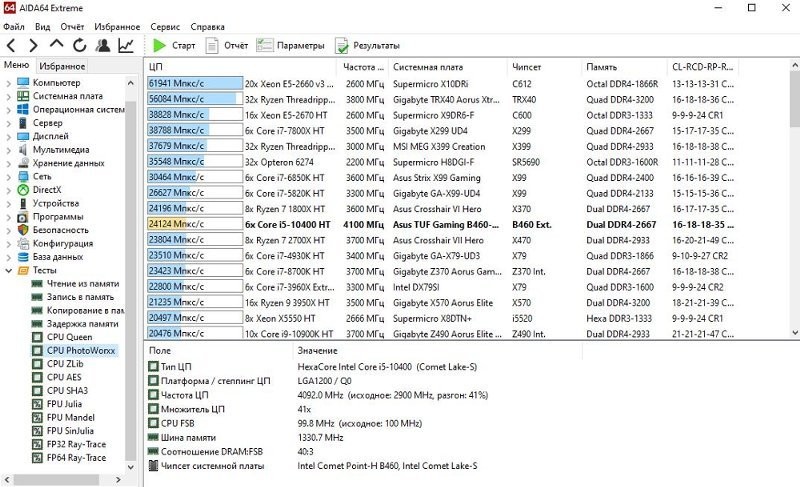The height and width of the screenshot is (487, 800).
Task: Select the Системная плата tree item
Action: coord(67,96)
